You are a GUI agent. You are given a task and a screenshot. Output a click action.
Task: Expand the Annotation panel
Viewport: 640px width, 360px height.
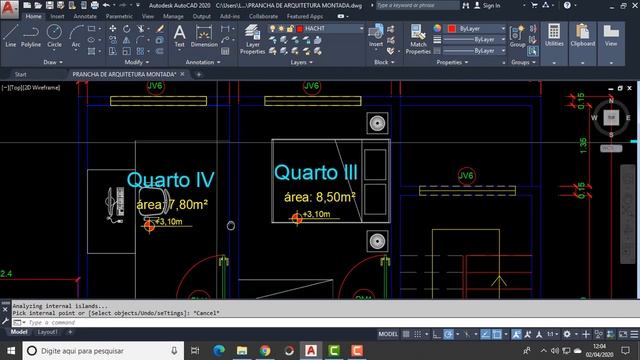[x=203, y=62]
